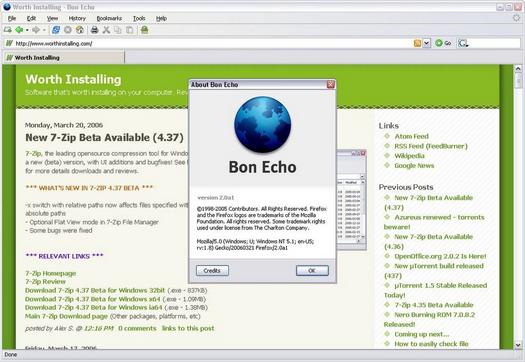Open the search engine selector dropdown
The height and width of the screenshot is (362, 525).
[x=463, y=43]
